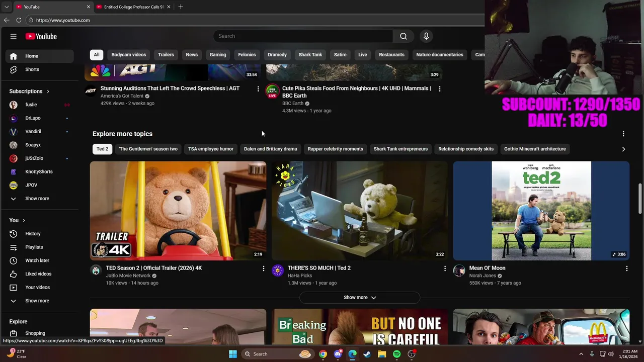This screenshot has height=362, width=644.
Task: Select Ted 2 topic tab
Action: (x=103, y=149)
